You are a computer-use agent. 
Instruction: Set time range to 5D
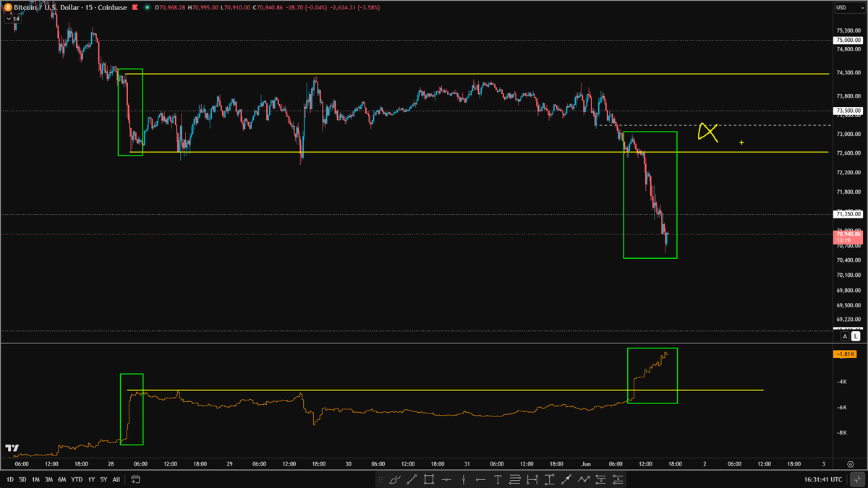click(22, 479)
